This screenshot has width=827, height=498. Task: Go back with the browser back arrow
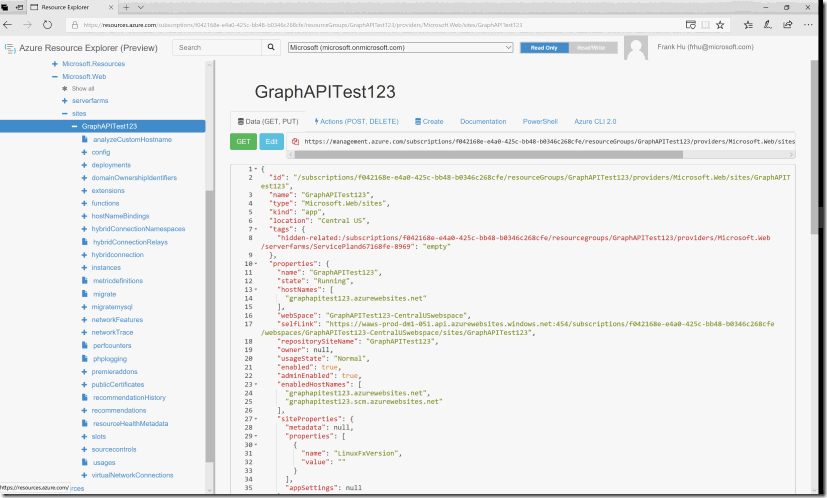pos(7,25)
